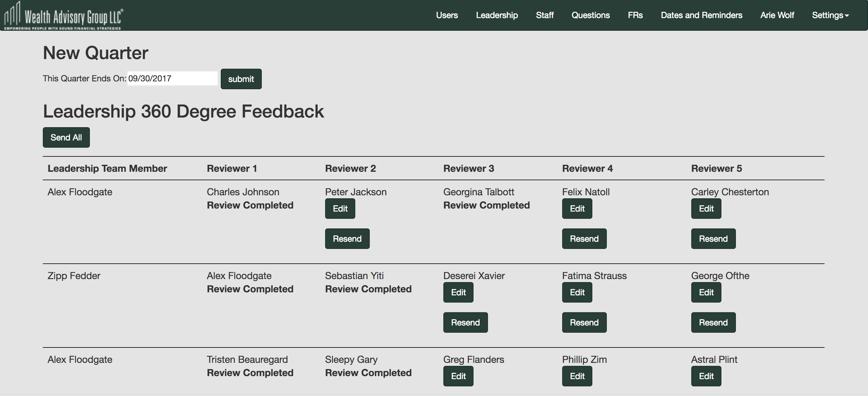Image resolution: width=868 pixels, height=396 pixels.
Task: Open the Users menu item
Action: [446, 15]
